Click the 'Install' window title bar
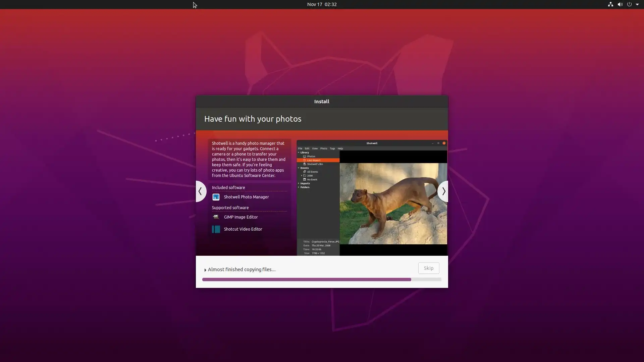Image resolution: width=644 pixels, height=362 pixels. [322, 102]
